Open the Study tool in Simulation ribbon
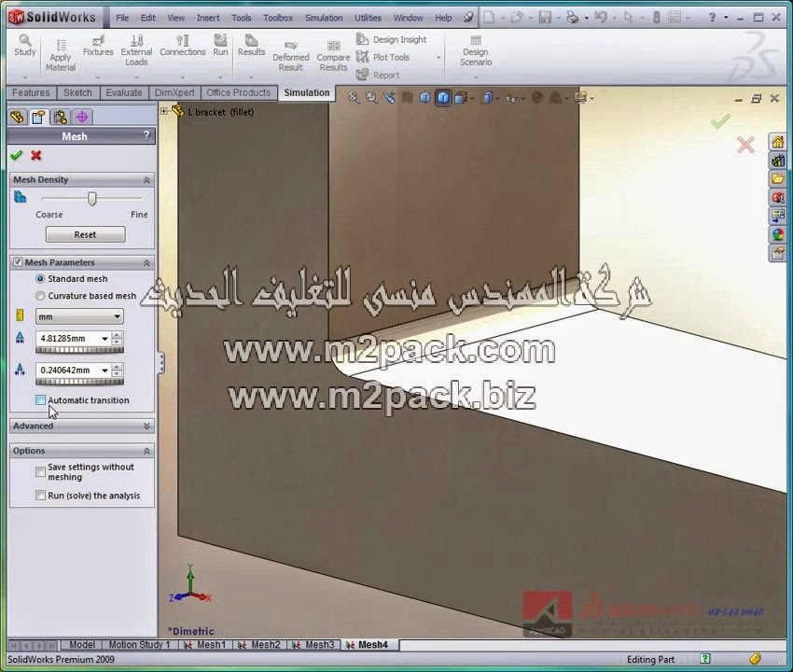The image size is (793, 672). point(25,46)
